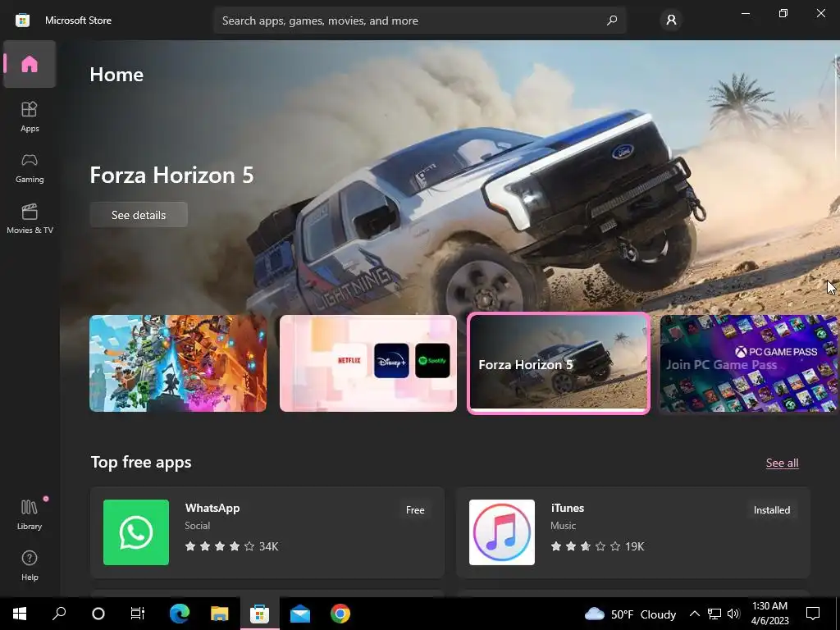Open the Home section in sidebar
This screenshot has height=630, width=840.
pyautogui.click(x=30, y=64)
